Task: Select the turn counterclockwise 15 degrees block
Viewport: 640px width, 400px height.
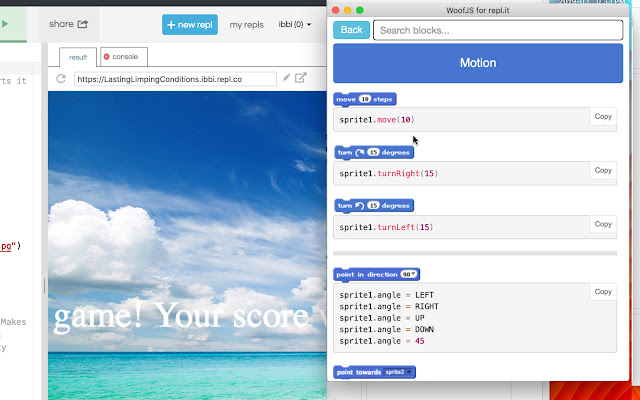Action: pyautogui.click(x=373, y=206)
